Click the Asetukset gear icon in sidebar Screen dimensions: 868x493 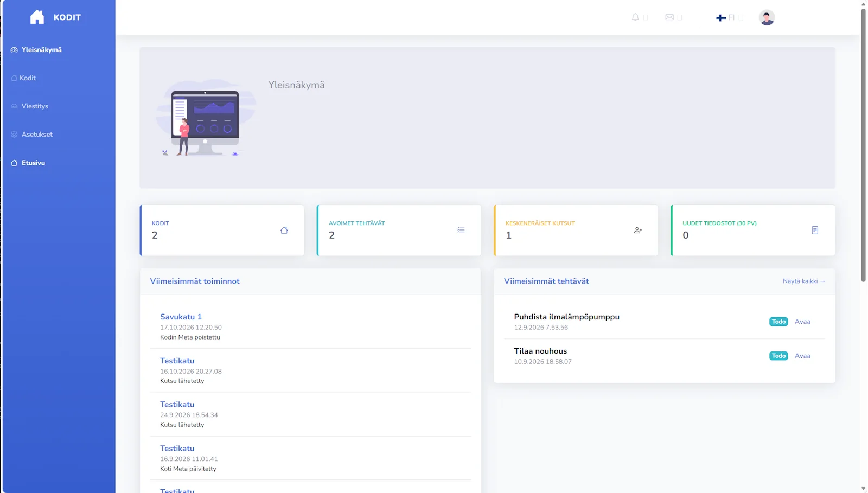14,135
